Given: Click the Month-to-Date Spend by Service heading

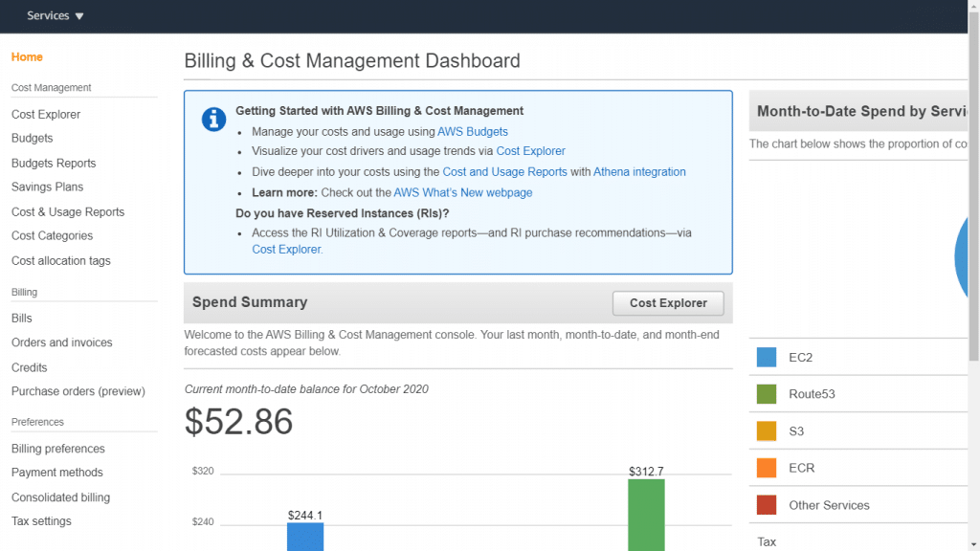Looking at the screenshot, I should tap(862, 111).
